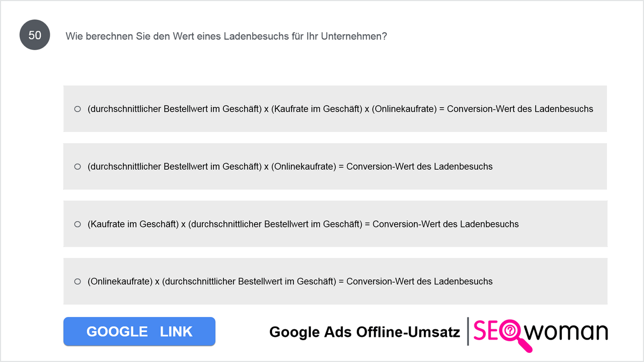This screenshot has height=362, width=644.
Task: Select the radio button for Bestellwert x Kaufrate x Onlinekaufrate
Action: click(77, 109)
